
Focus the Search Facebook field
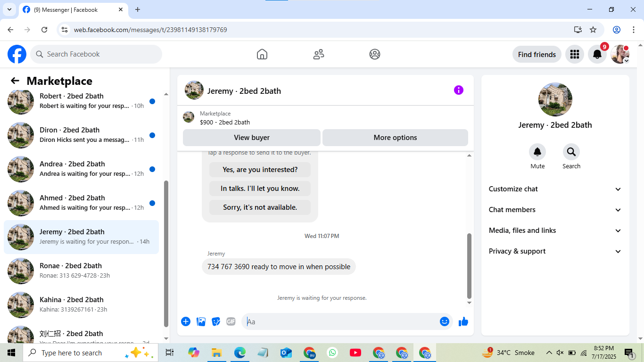point(96,54)
